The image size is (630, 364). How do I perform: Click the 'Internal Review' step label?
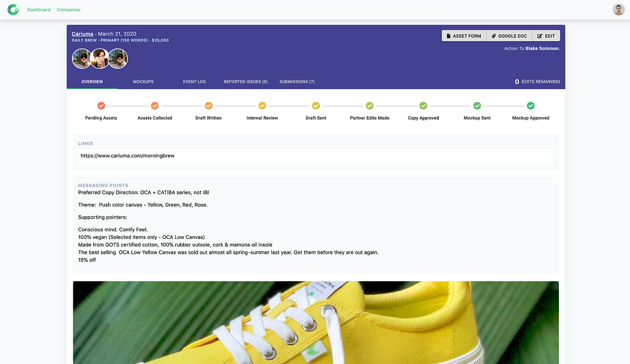(262, 118)
